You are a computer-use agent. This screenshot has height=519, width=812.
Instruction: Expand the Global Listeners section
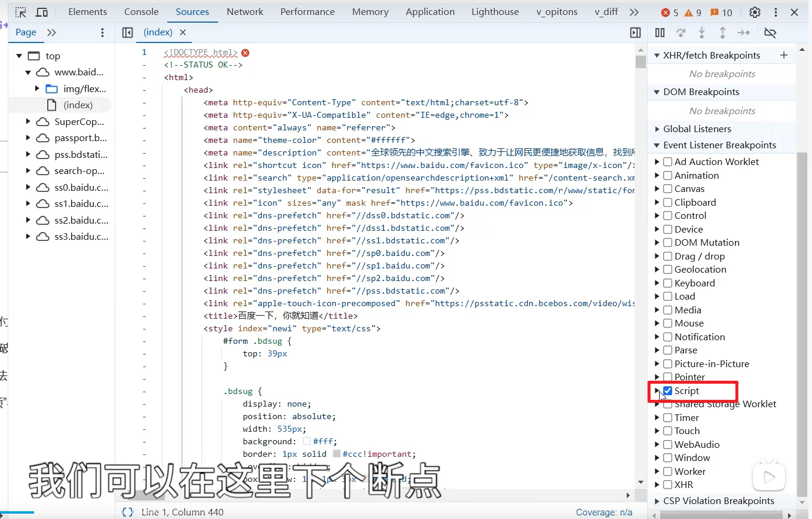(x=657, y=129)
